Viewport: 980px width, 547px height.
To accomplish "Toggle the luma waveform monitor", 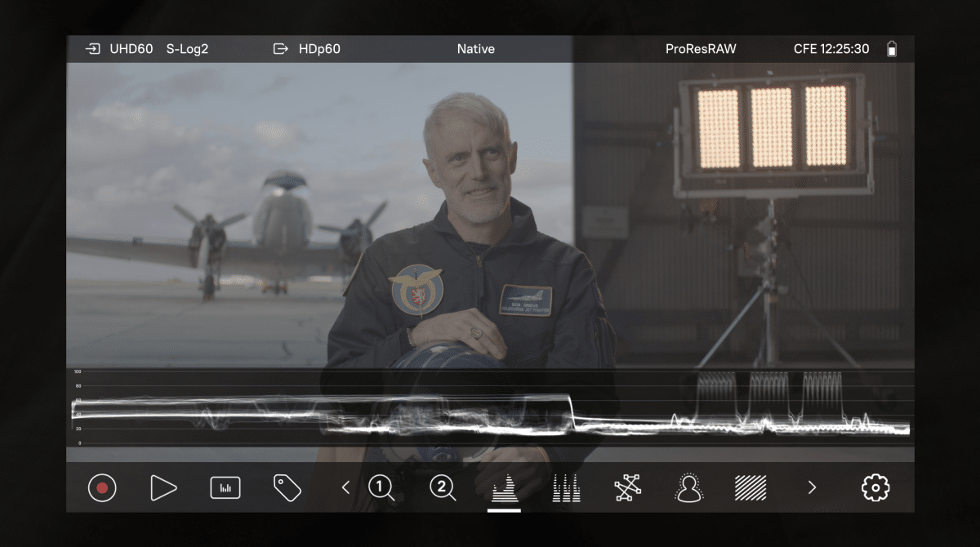I will [x=504, y=488].
